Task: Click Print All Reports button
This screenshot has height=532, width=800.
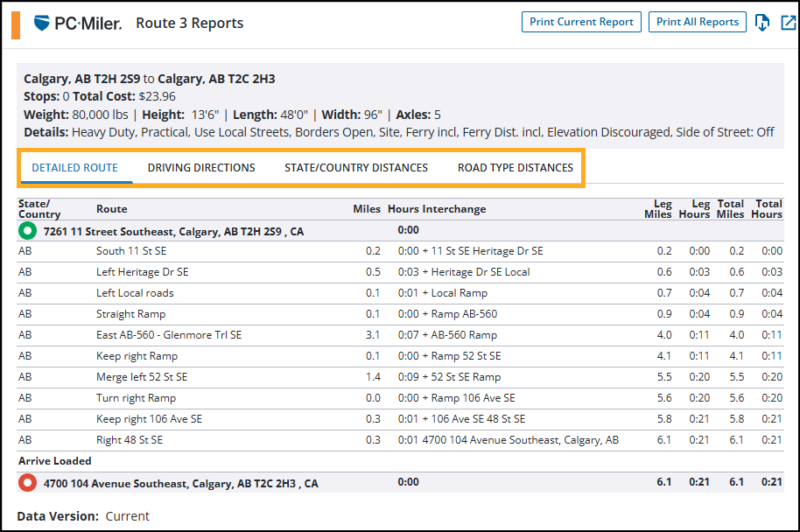Action: pos(697,22)
